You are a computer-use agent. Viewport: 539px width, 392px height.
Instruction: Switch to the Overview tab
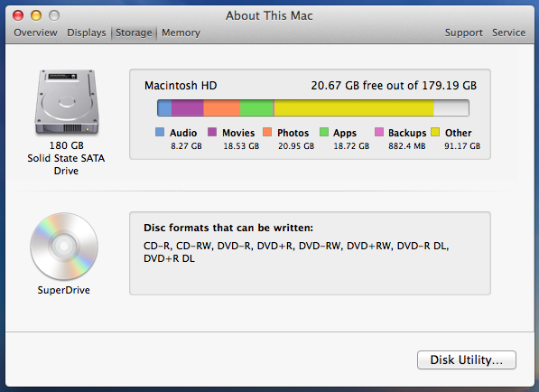pyautogui.click(x=35, y=33)
